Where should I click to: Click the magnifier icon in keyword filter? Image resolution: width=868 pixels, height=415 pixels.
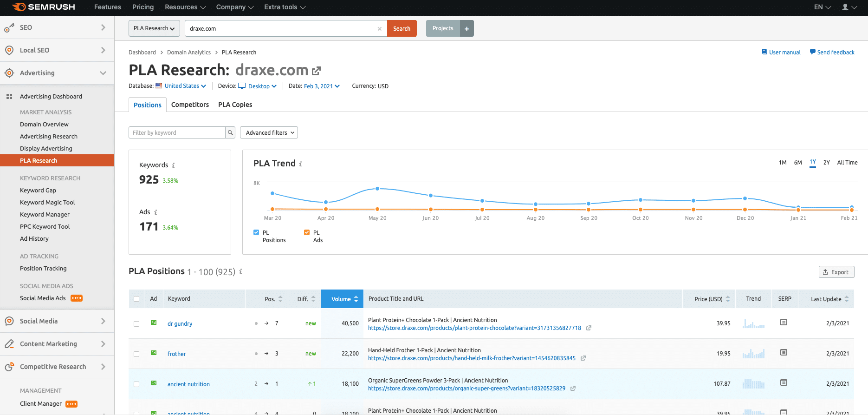230,132
